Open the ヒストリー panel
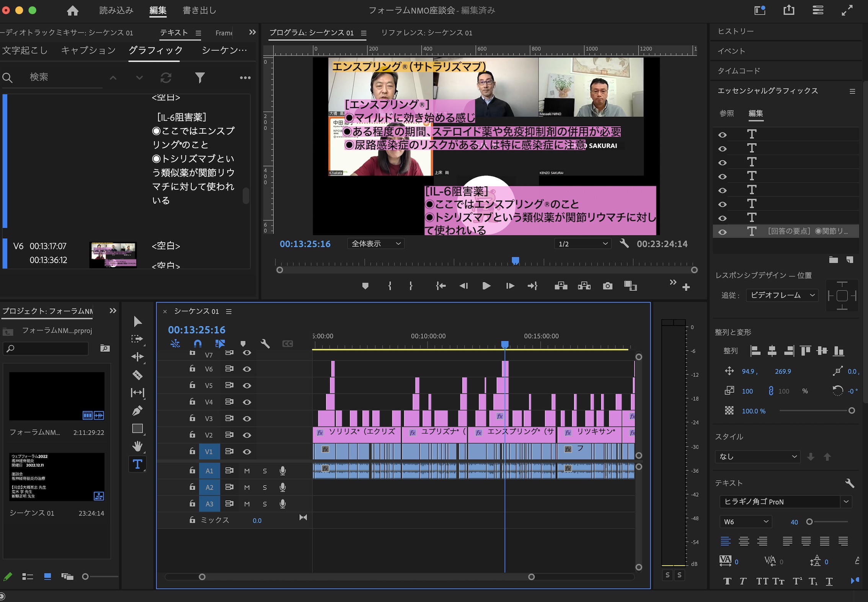 pos(736,31)
